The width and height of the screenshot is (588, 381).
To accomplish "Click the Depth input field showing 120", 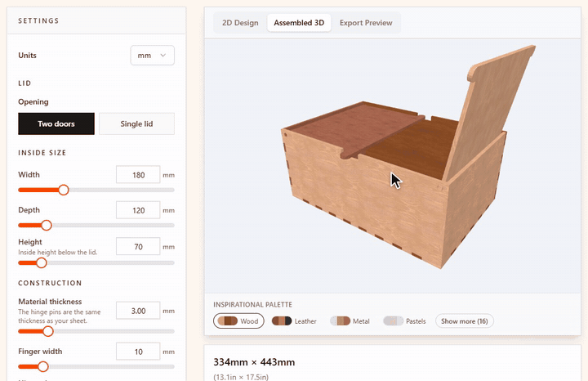I will tap(138, 210).
